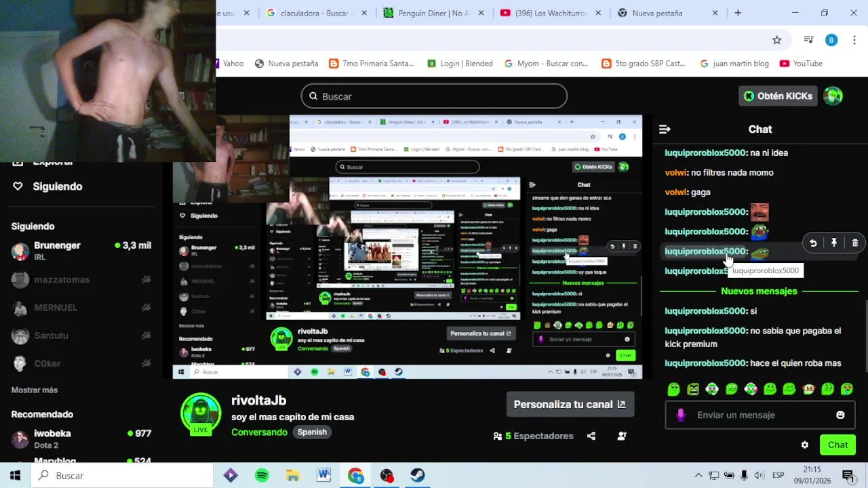Screen dimensions: 868x488
Task: Click Personaliza tu canal button
Action: tap(570, 404)
